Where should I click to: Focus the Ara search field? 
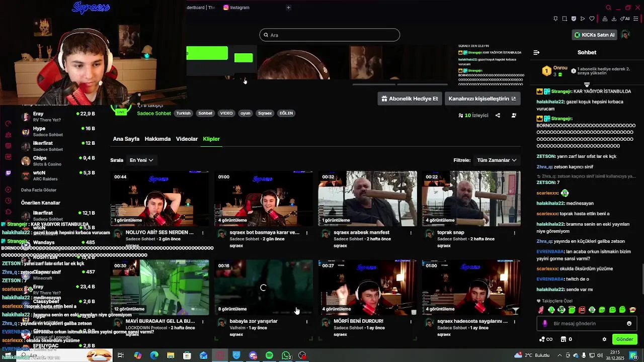tap(330, 35)
